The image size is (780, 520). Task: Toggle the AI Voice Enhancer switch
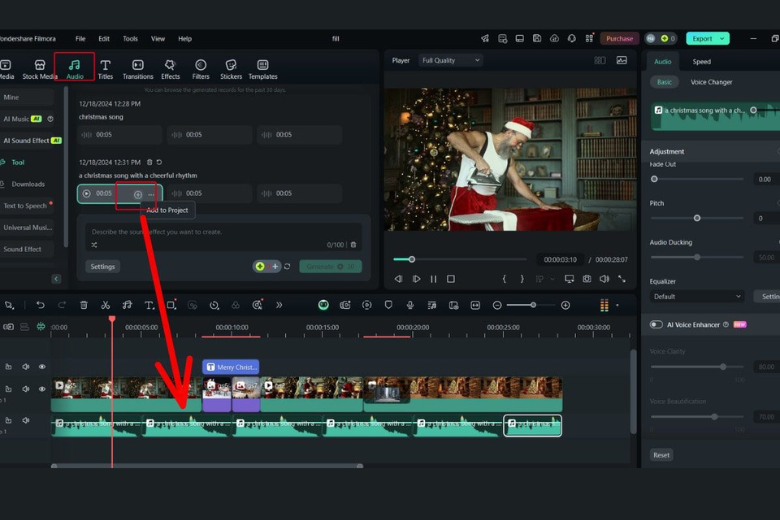pos(656,324)
